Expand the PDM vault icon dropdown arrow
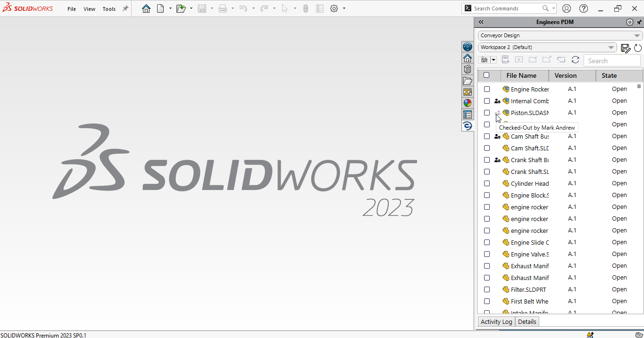Screen dimensions: 644x338 tap(493, 60)
